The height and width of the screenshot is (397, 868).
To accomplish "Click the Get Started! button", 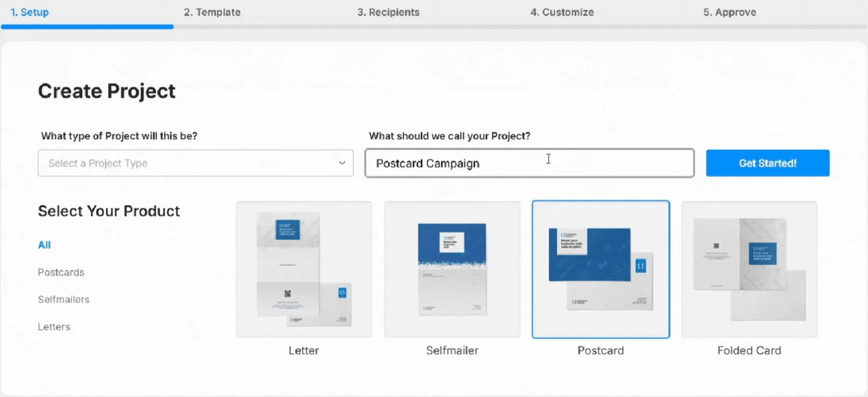I will 767,163.
